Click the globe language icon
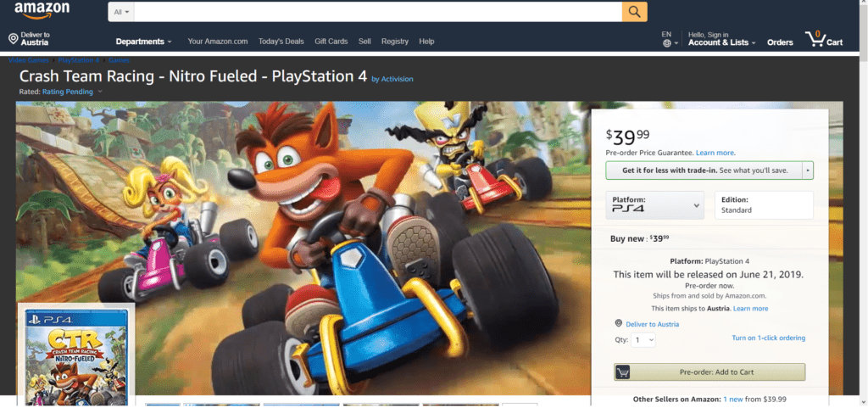 click(x=666, y=43)
